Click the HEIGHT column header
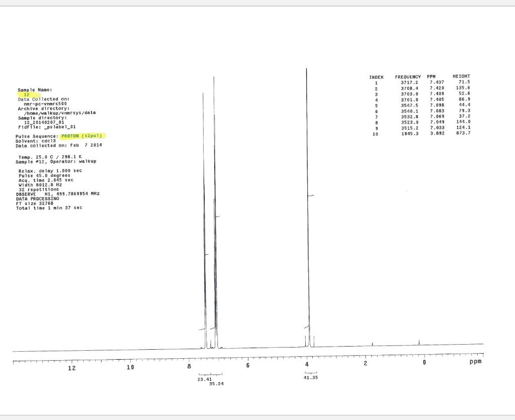 462,76
